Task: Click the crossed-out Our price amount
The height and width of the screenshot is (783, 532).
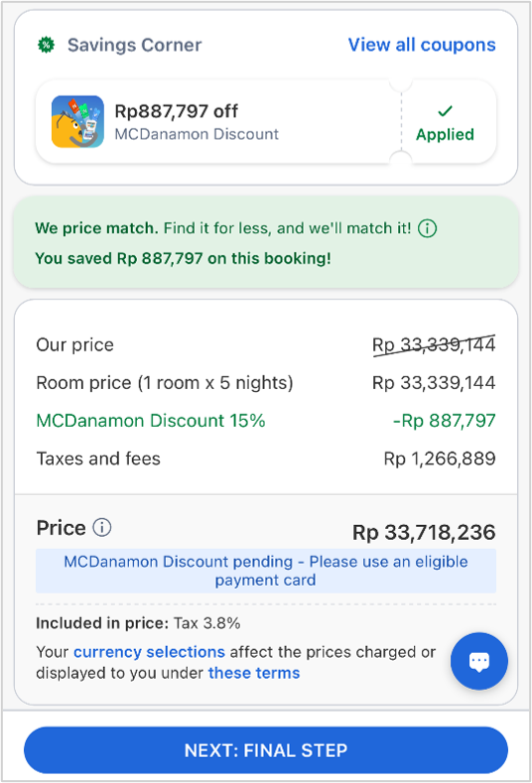Action: pos(434,344)
